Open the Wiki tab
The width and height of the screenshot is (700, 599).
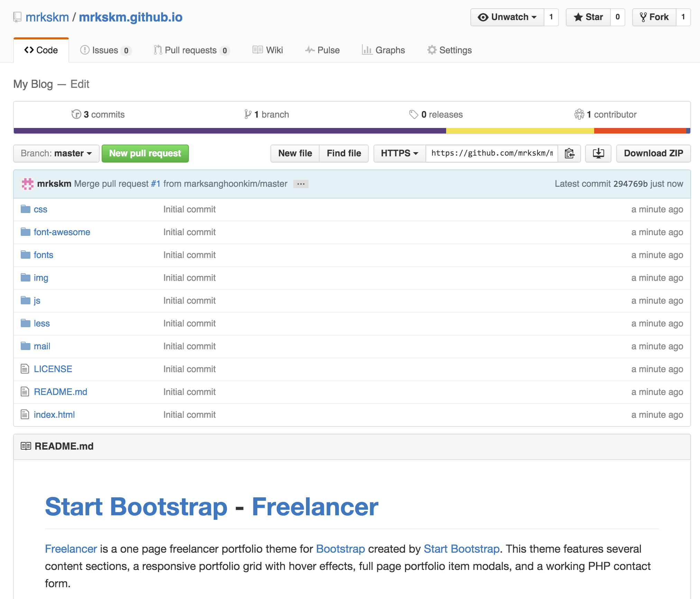coord(268,50)
